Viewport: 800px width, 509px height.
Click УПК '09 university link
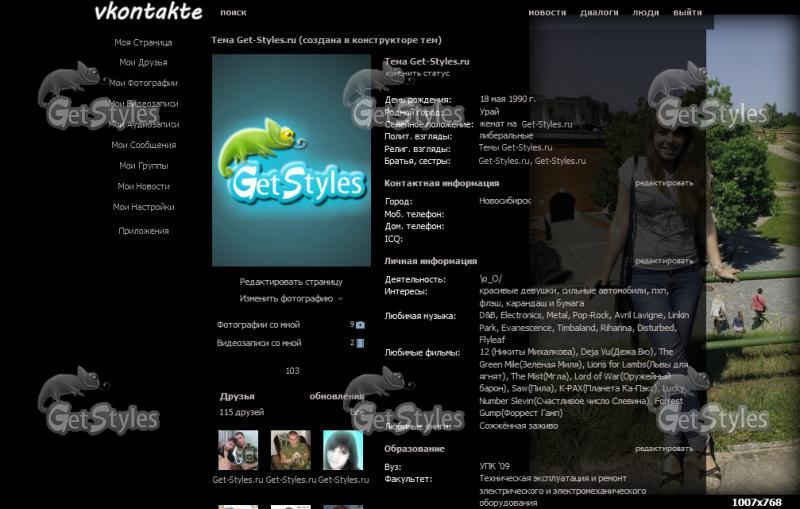(494, 466)
